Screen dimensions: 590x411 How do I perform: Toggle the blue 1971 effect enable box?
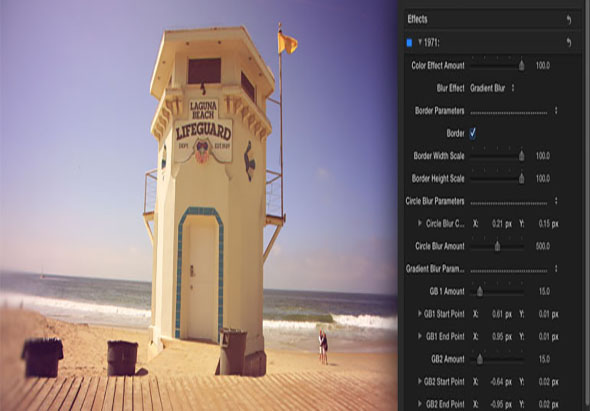[x=409, y=43]
